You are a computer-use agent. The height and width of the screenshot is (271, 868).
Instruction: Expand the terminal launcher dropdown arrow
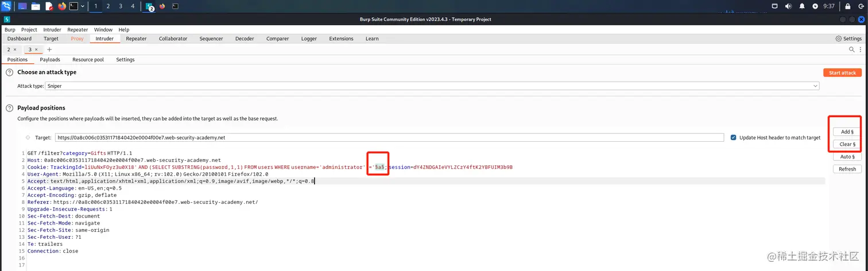[x=83, y=6]
